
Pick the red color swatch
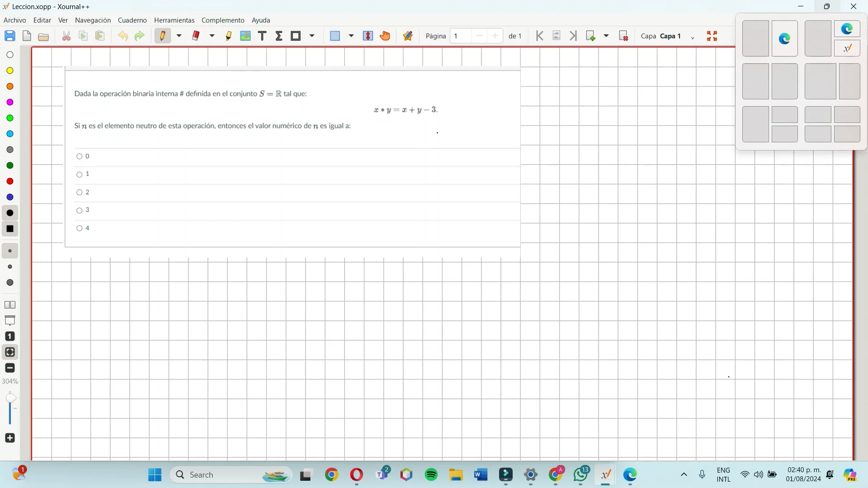point(10,181)
